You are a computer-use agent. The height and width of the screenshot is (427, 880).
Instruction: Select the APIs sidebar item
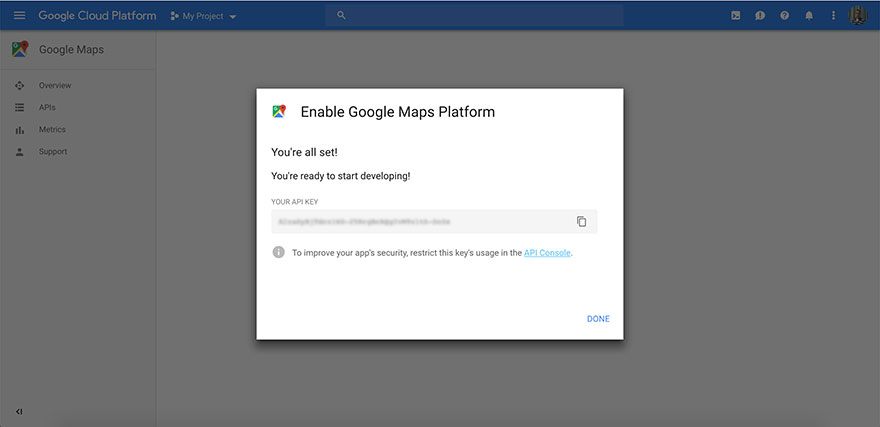click(77, 107)
